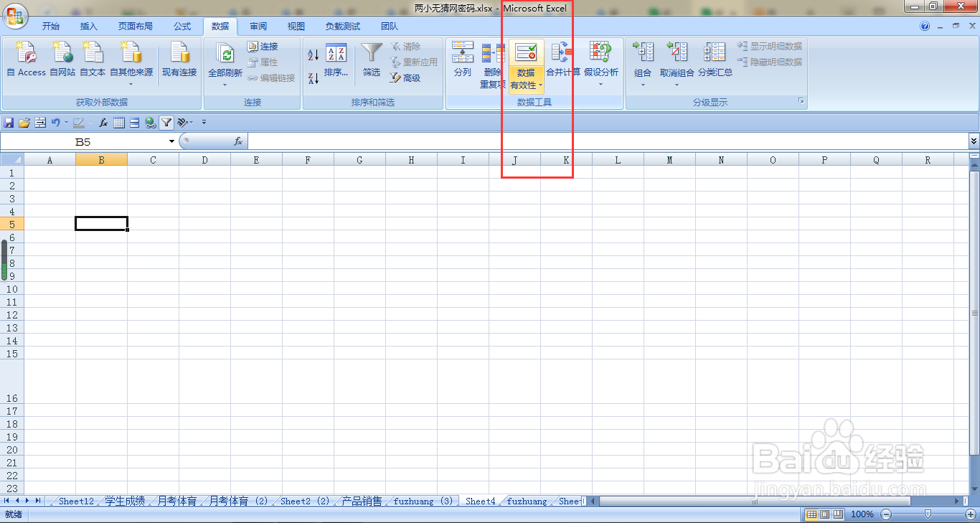The image size is (980, 523).
Task: Toggle the Filter (筛选) funnel in ribbon
Action: (372, 60)
